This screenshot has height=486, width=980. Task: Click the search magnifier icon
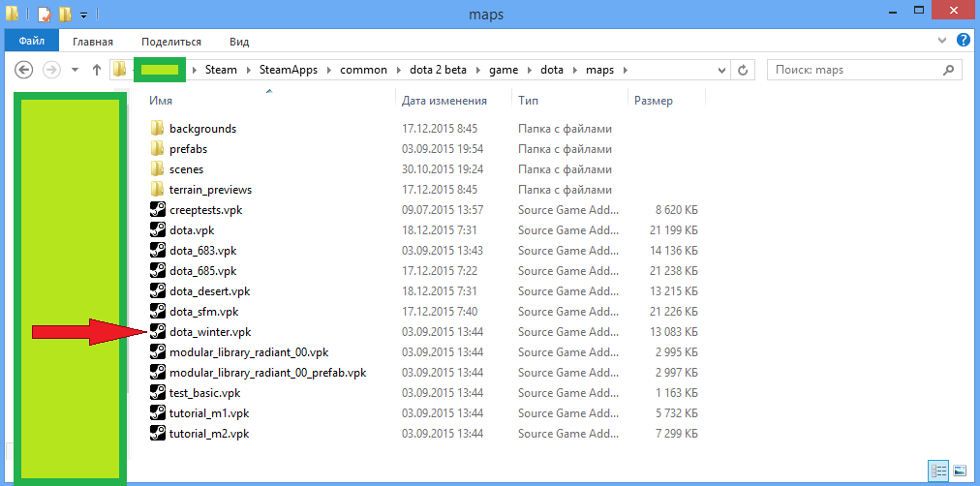[948, 70]
